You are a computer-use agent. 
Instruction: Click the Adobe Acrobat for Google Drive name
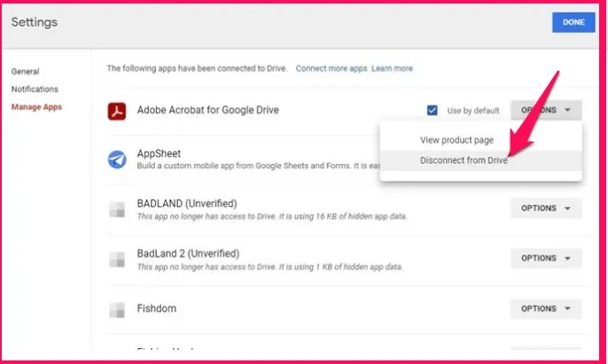207,110
